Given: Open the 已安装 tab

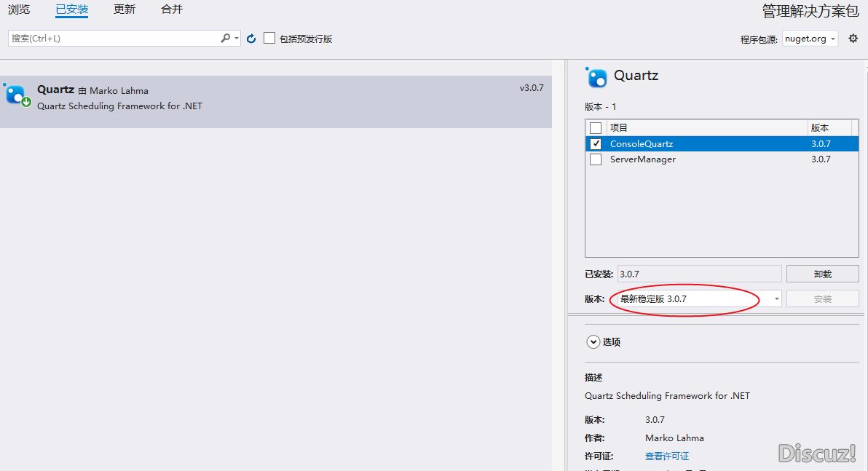Looking at the screenshot, I should [72, 9].
